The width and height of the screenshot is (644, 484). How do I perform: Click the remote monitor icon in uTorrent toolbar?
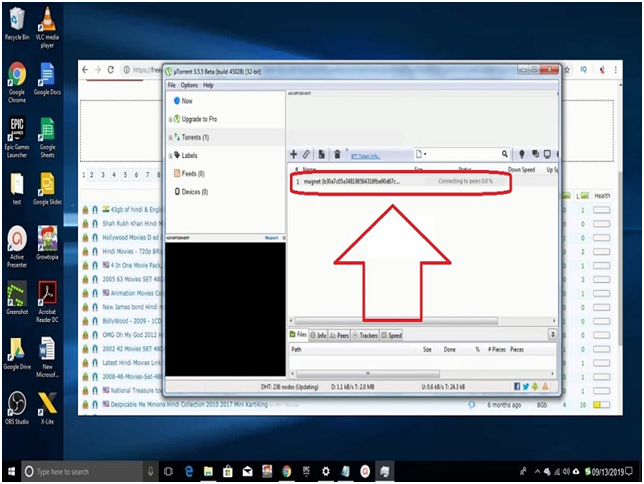[x=547, y=154]
